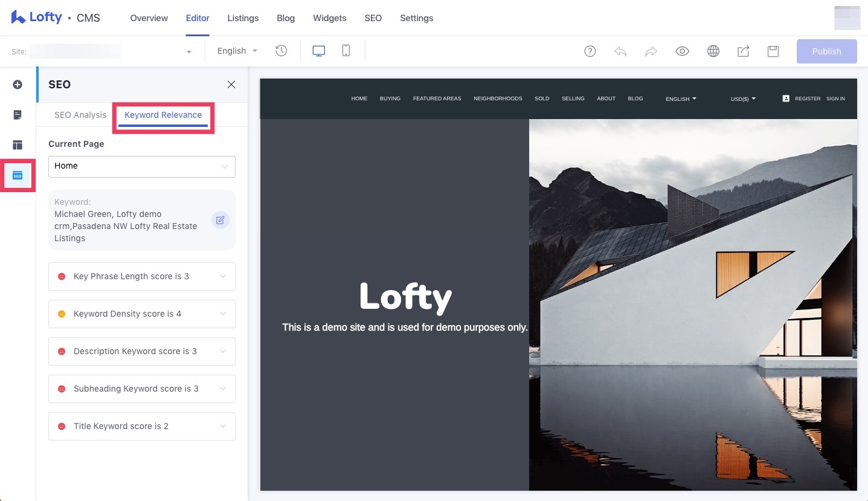Open the Blog section
868x501 pixels.
286,18
